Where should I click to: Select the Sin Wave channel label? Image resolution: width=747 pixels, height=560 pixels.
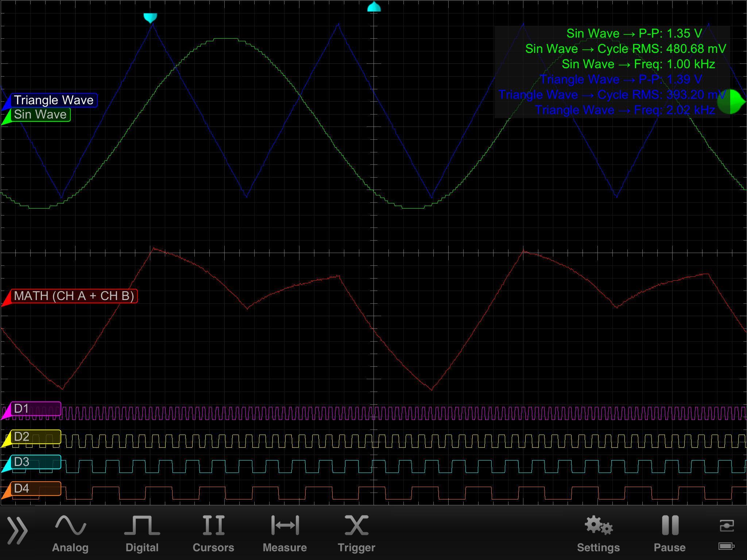40,114
